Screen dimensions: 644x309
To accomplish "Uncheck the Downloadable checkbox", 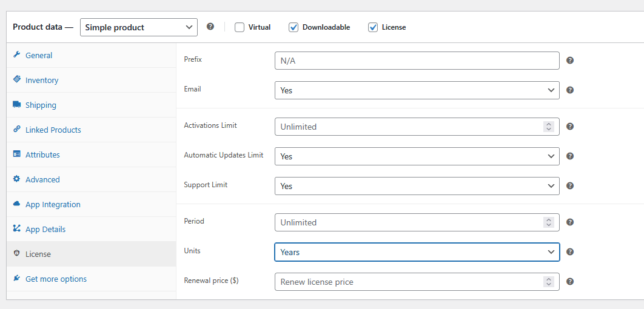I will click(293, 27).
